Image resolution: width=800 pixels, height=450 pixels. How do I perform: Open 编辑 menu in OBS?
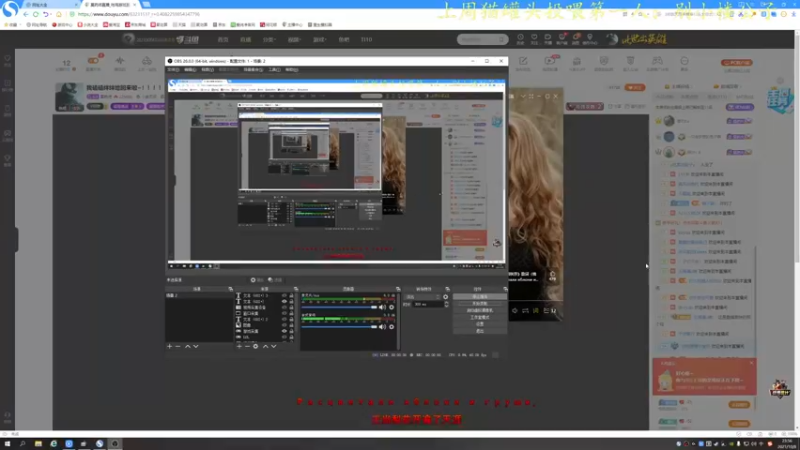pos(190,69)
